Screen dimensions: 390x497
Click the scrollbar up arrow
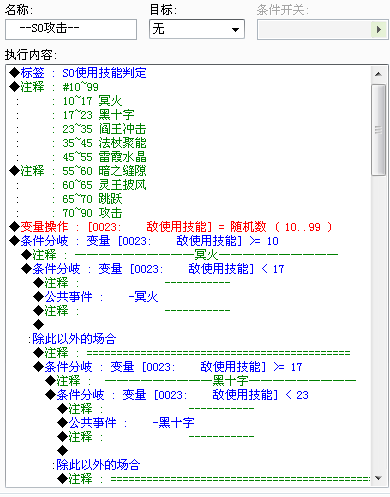coord(378,74)
